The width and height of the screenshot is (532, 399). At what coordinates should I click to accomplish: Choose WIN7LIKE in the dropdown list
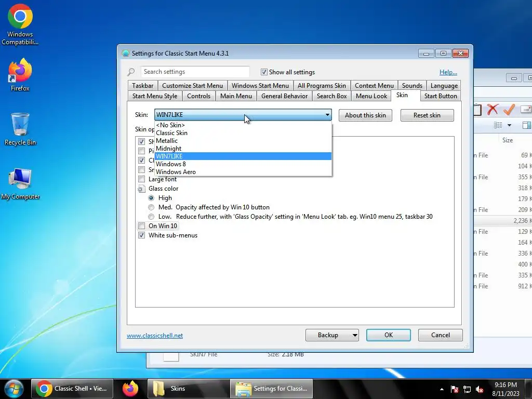click(243, 156)
